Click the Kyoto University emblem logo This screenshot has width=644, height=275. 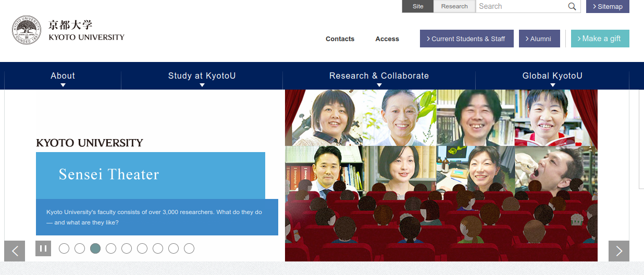[x=27, y=30]
